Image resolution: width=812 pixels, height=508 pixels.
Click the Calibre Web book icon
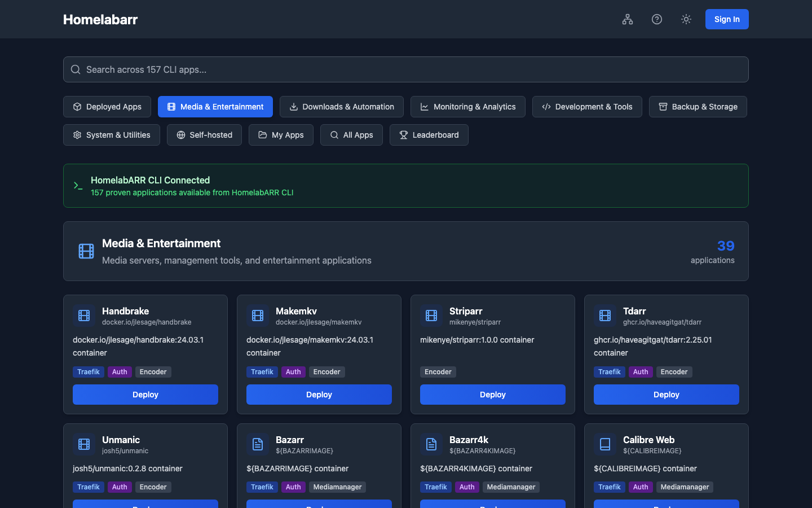pyautogui.click(x=605, y=444)
